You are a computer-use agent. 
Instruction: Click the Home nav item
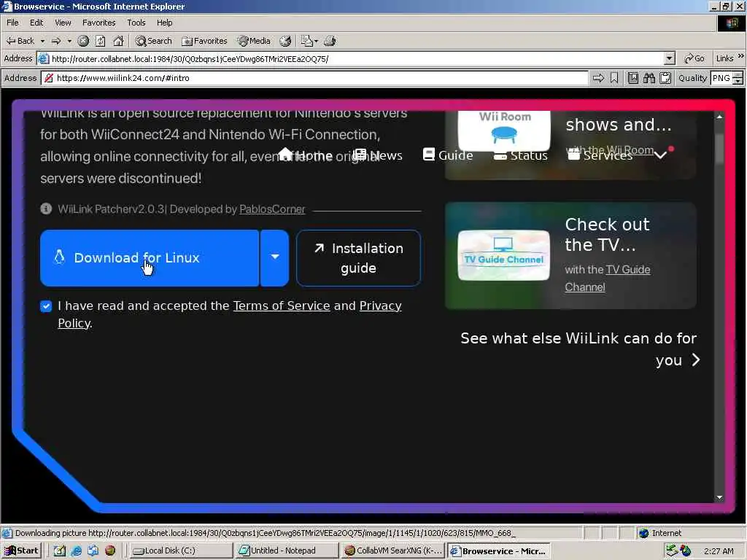pyautogui.click(x=306, y=155)
